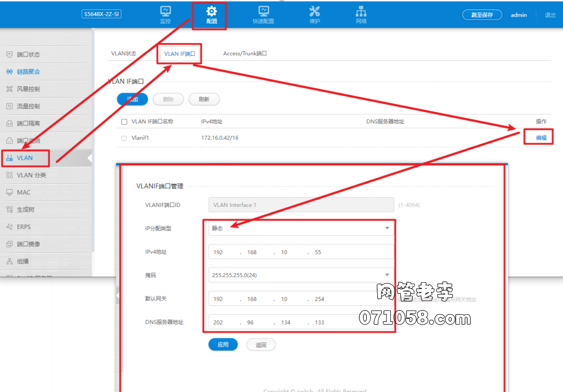Open the 网络 network topology icon
The image size is (563, 392).
[x=361, y=12]
